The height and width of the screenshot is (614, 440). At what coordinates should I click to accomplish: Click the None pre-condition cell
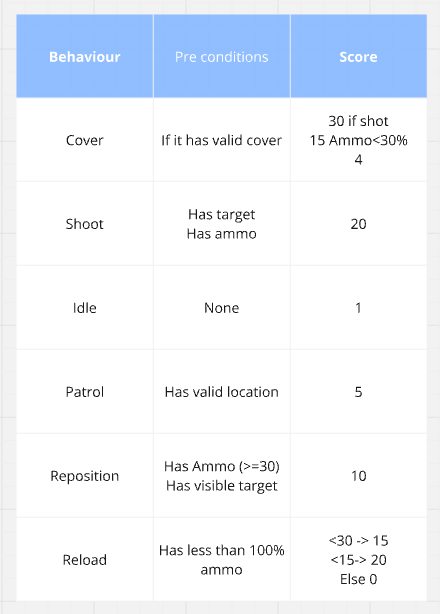(x=222, y=307)
